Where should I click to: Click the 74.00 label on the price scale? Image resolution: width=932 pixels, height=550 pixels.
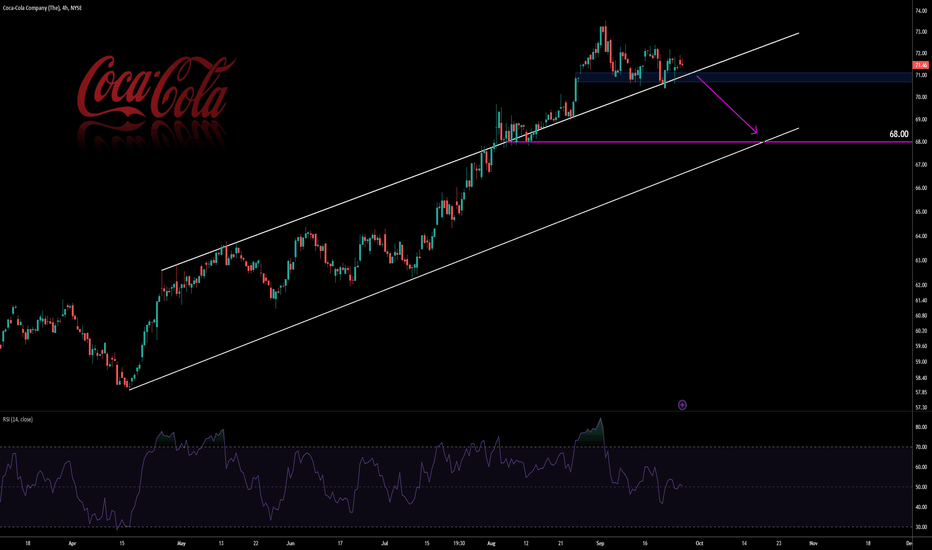921,11
